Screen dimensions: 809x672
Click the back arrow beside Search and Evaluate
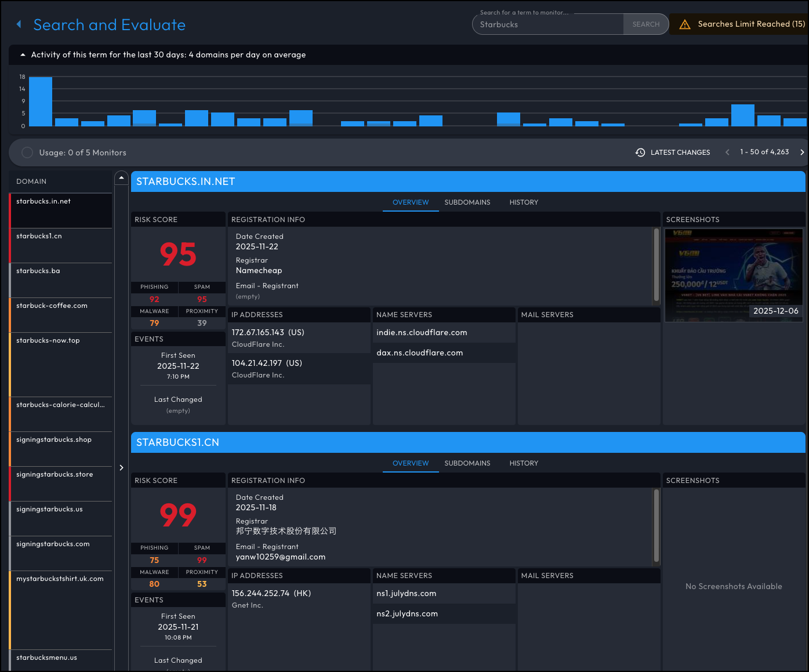point(19,24)
